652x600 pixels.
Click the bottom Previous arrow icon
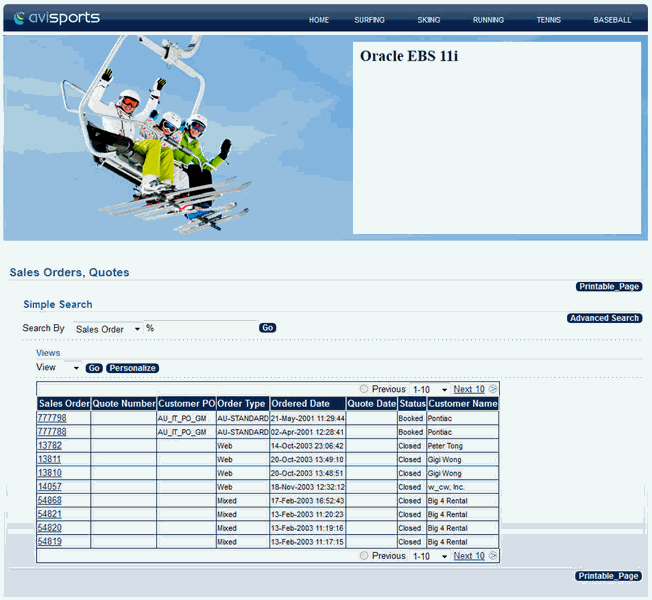click(364, 556)
